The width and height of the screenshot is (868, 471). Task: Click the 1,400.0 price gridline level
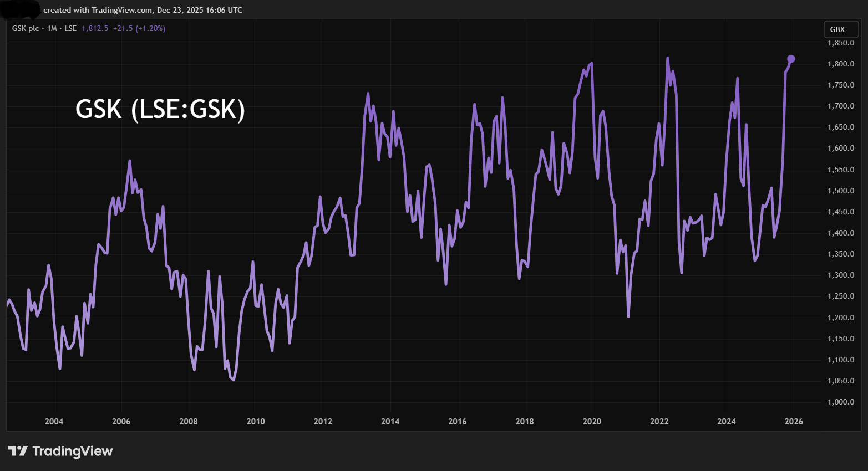tap(841, 232)
